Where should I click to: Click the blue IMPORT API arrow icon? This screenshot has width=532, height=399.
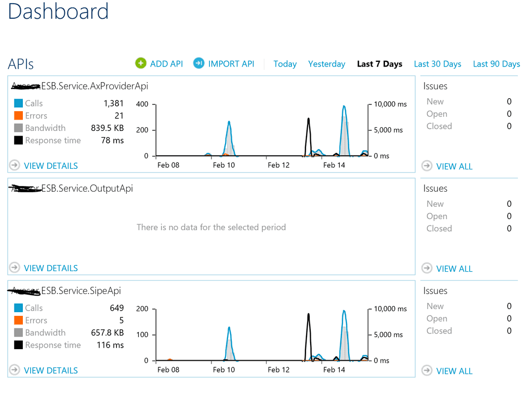tap(199, 63)
